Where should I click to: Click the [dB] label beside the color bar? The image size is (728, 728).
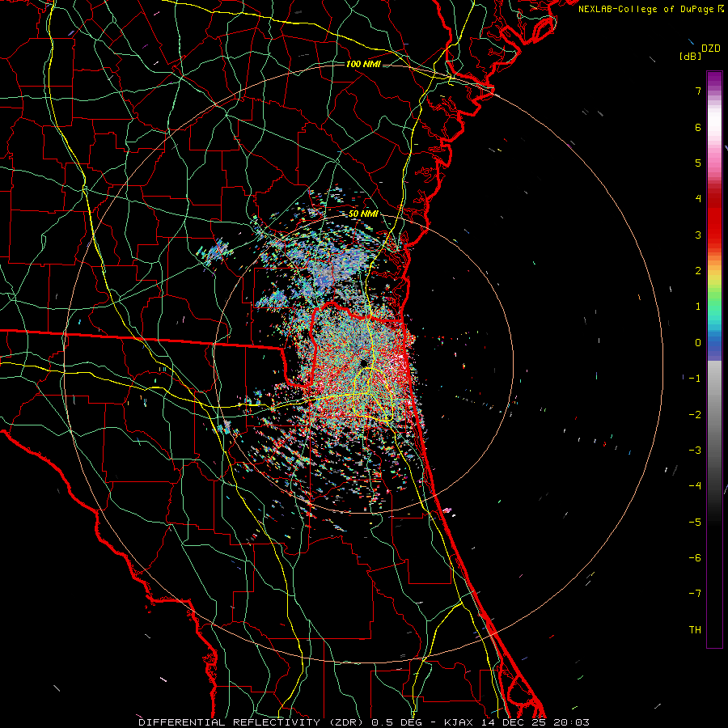(691, 56)
